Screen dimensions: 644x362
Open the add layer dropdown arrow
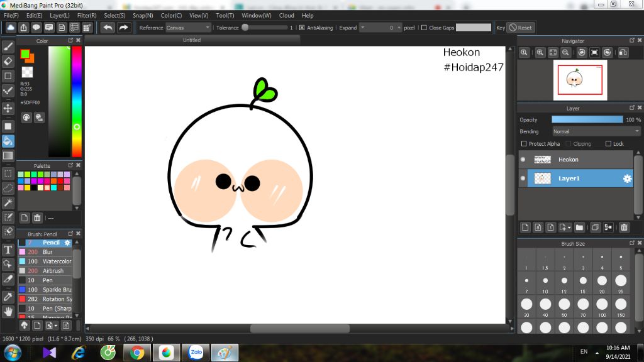[x=569, y=227]
